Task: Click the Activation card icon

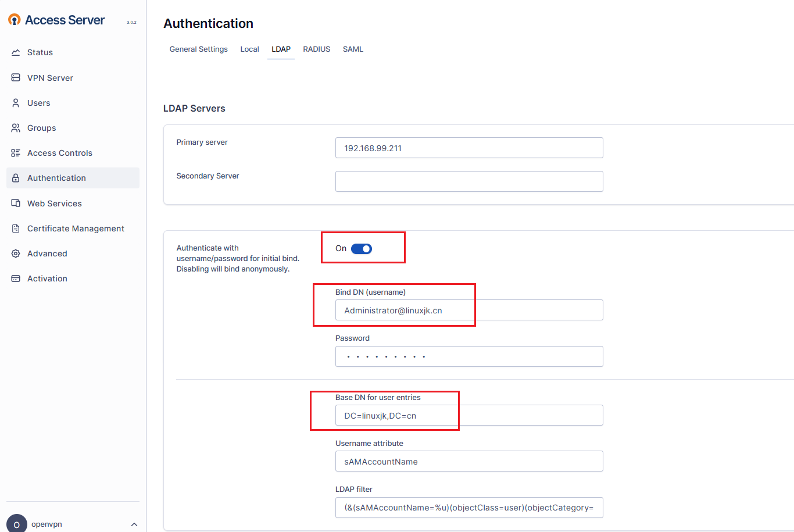Action: (16, 279)
